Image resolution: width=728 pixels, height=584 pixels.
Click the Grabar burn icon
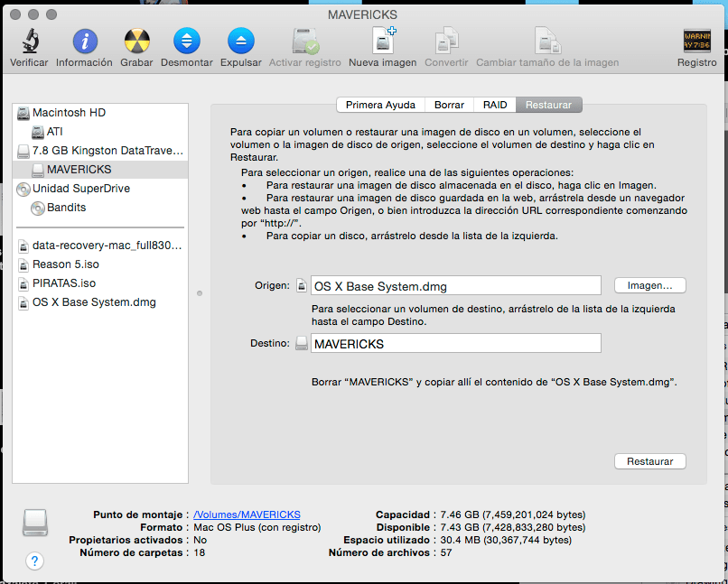click(x=136, y=41)
